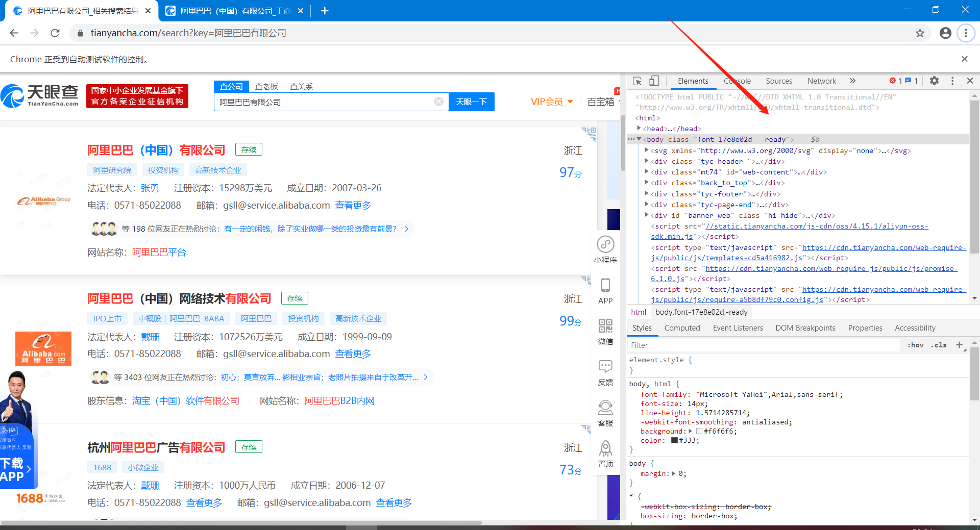Open the Properties tab
The image size is (980, 530).
[865, 328]
